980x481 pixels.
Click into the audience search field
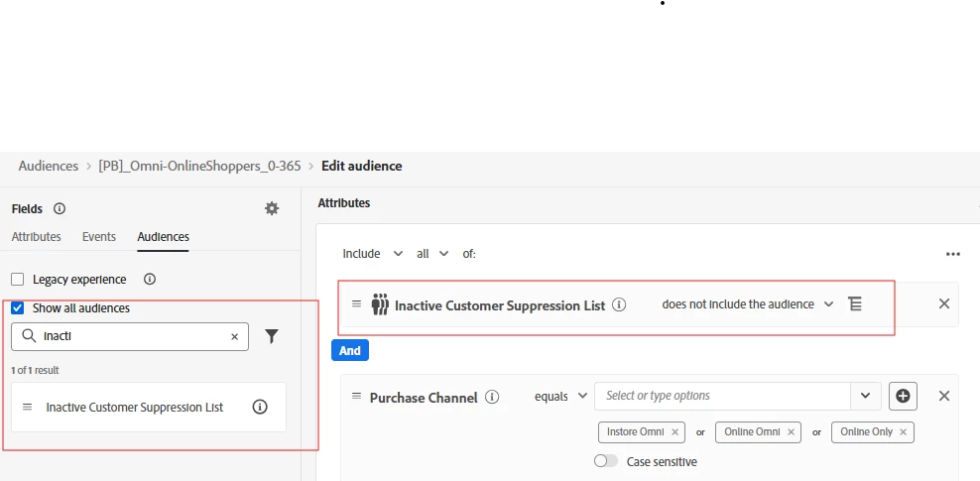point(130,337)
